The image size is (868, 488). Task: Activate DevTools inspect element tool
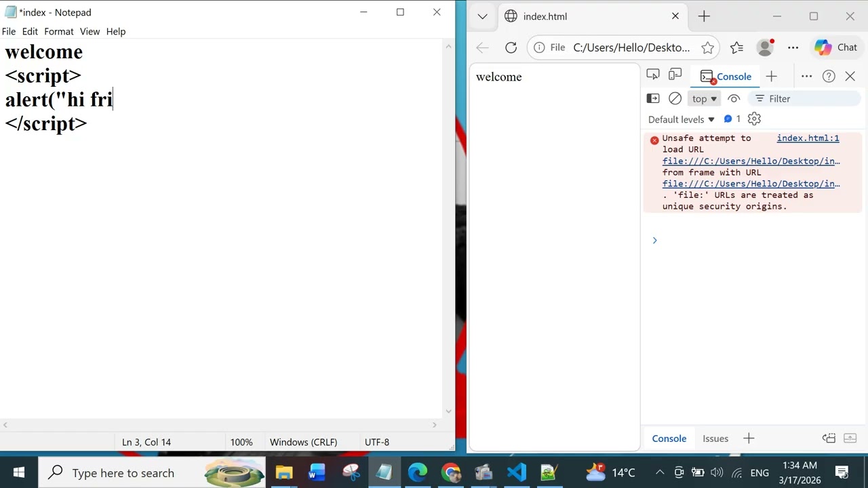pos(653,75)
